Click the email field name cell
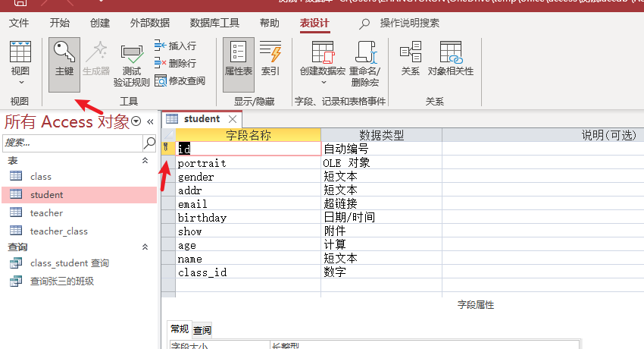 tap(248, 203)
